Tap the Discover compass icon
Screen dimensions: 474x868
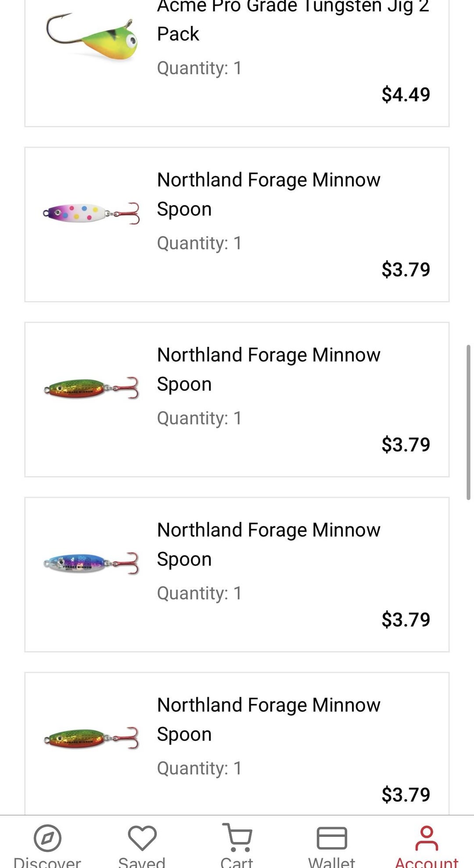coord(47,838)
